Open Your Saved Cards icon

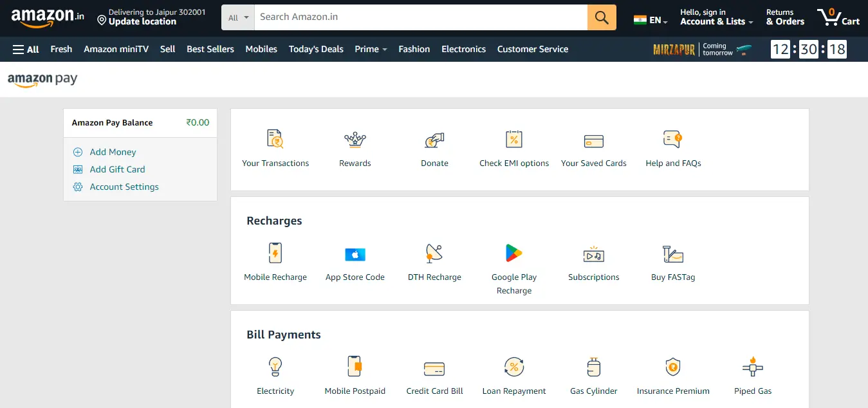593,141
